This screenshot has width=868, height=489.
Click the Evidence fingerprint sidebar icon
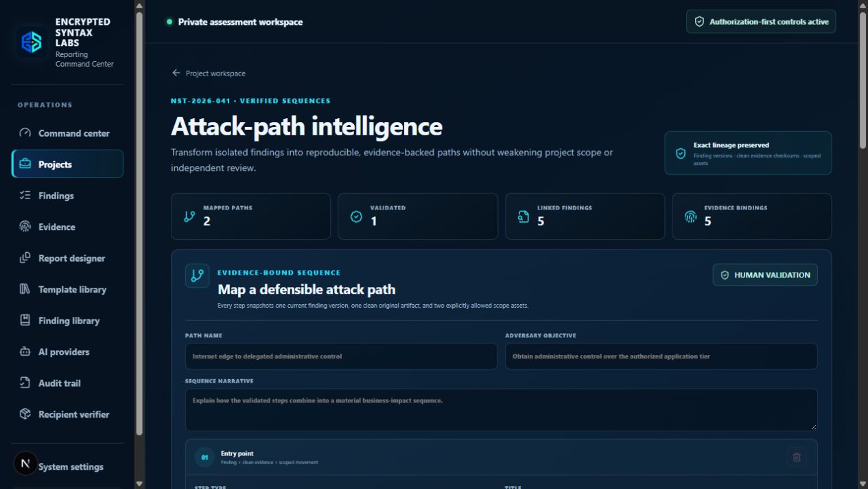coord(25,227)
